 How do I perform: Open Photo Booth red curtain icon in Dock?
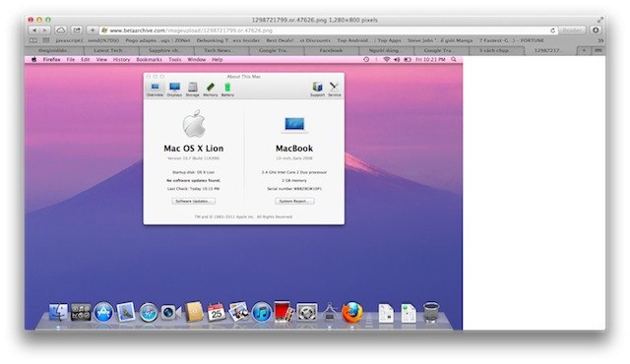283,312
